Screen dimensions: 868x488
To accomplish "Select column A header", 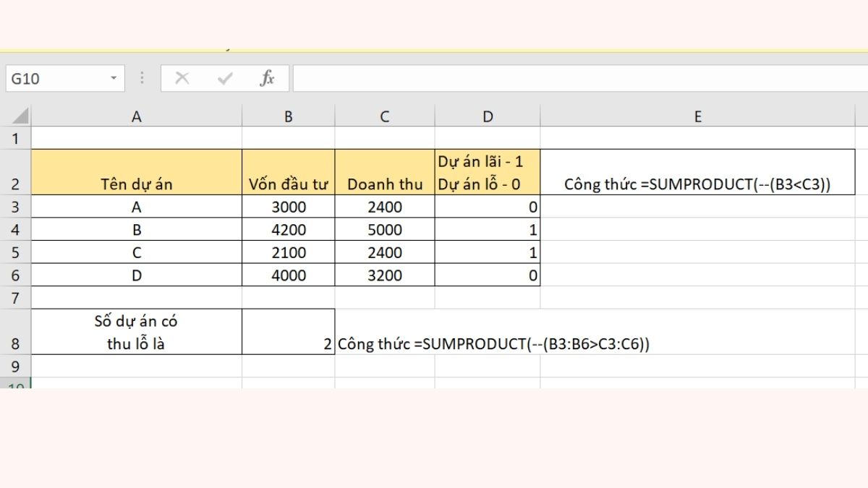I will 137,116.
